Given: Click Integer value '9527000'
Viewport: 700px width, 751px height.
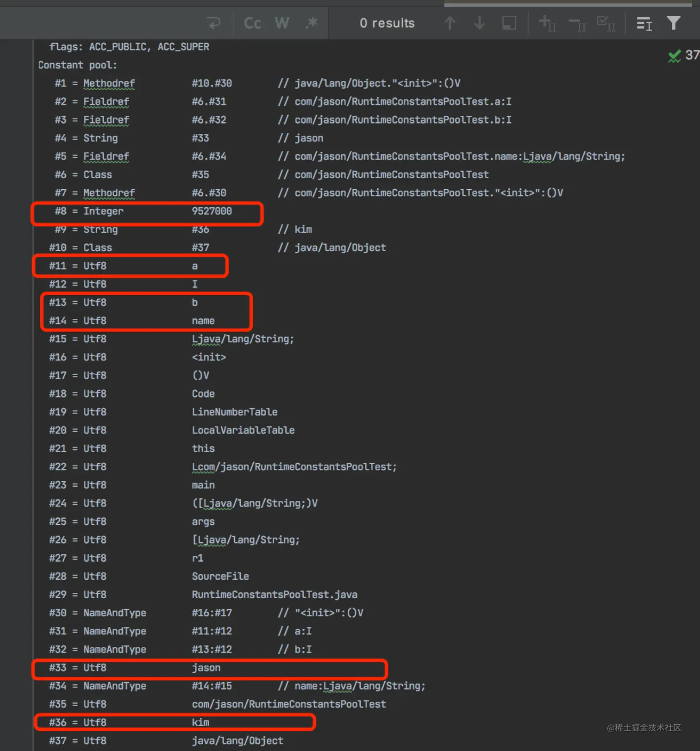Looking at the screenshot, I should 212,211.
